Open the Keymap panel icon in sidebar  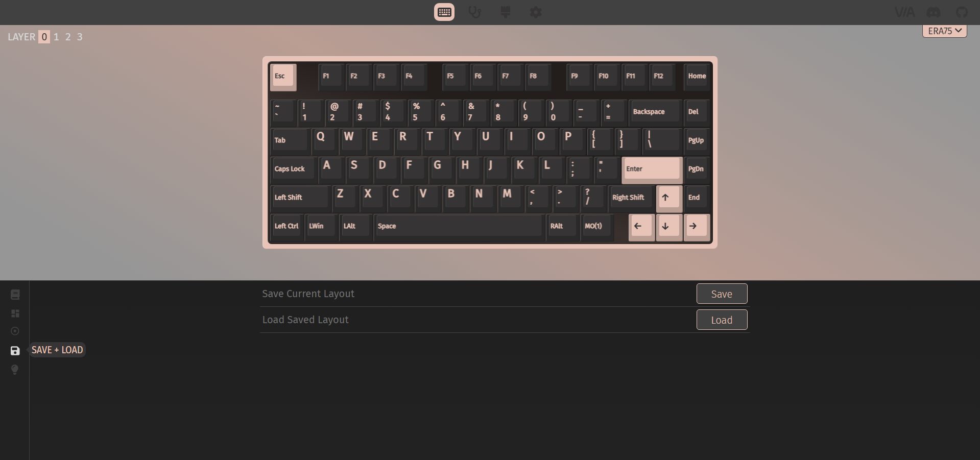point(15,295)
